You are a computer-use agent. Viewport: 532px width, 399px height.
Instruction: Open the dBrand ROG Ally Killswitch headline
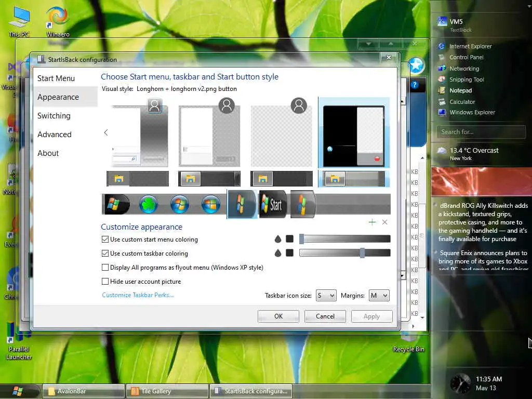[x=483, y=222]
